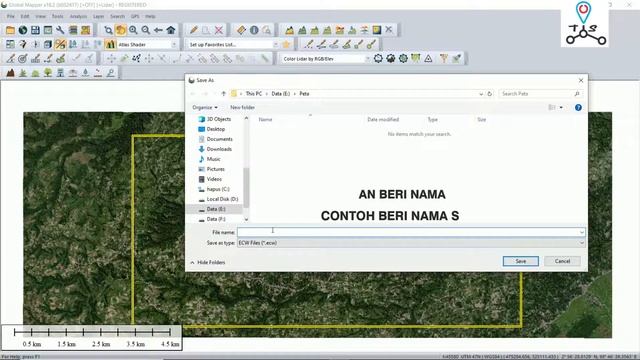Click in the File name input field
Viewport: 640px width, 360px height.
(x=407, y=232)
